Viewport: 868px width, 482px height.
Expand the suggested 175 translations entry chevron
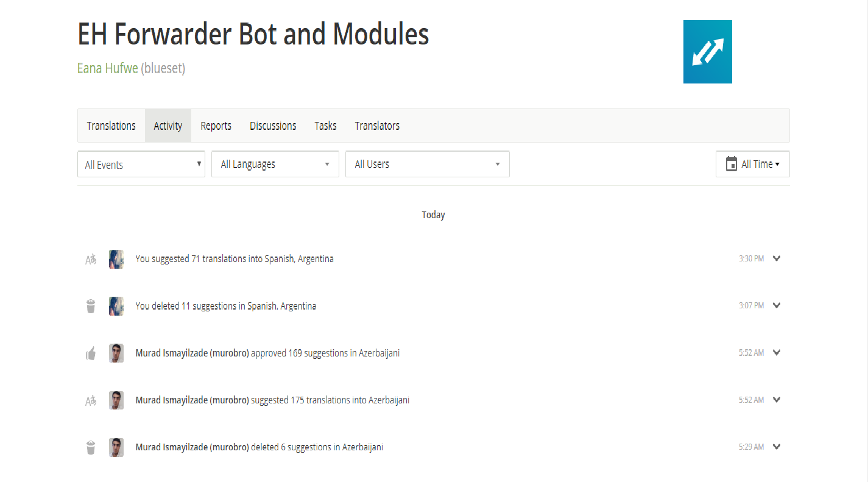pyautogui.click(x=777, y=400)
